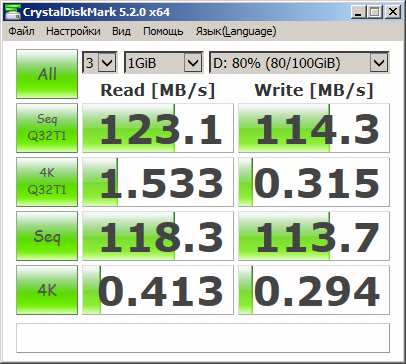This screenshot has height=364, width=406.
Task: Minimize the CrystalDiskMark window
Action: tap(359, 12)
